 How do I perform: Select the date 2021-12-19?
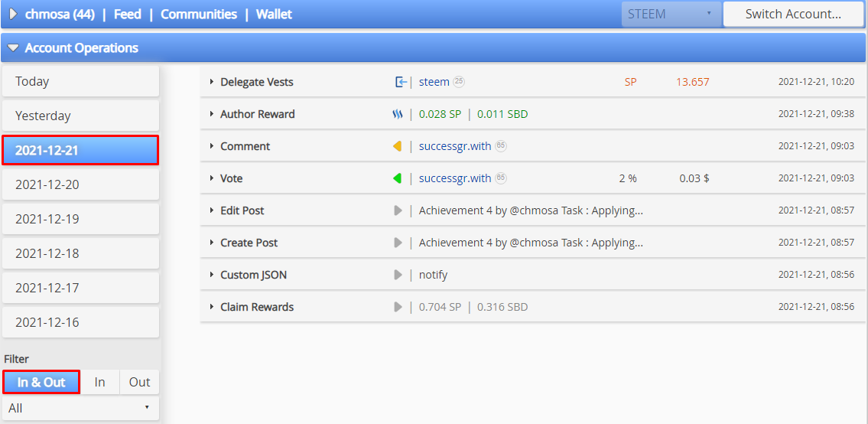(80, 219)
